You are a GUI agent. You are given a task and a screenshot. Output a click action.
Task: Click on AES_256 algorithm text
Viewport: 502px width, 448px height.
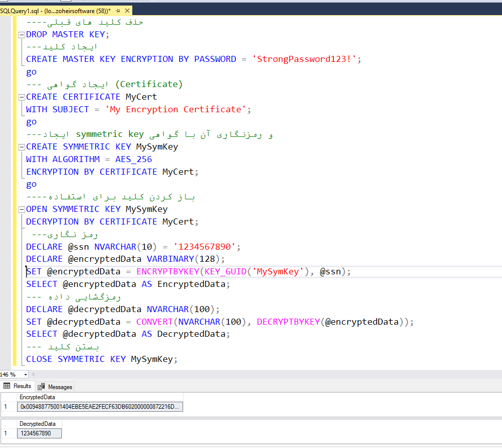point(133,160)
